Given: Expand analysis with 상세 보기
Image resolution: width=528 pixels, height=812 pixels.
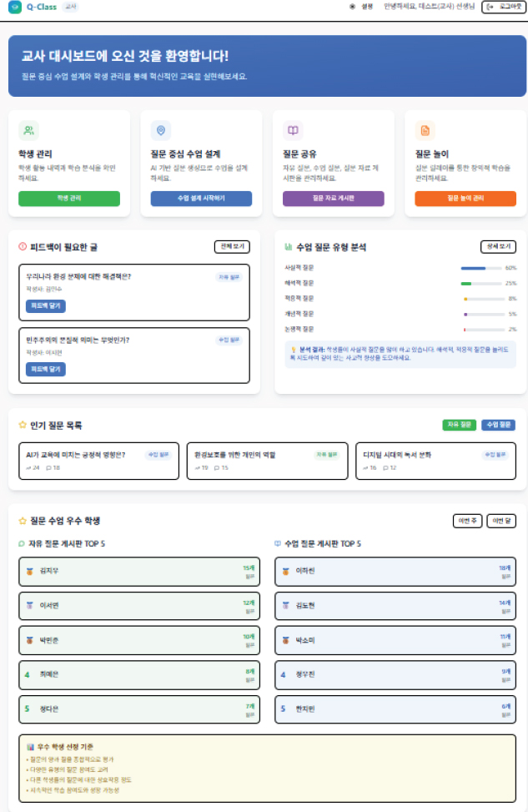Looking at the screenshot, I should coord(498,247).
